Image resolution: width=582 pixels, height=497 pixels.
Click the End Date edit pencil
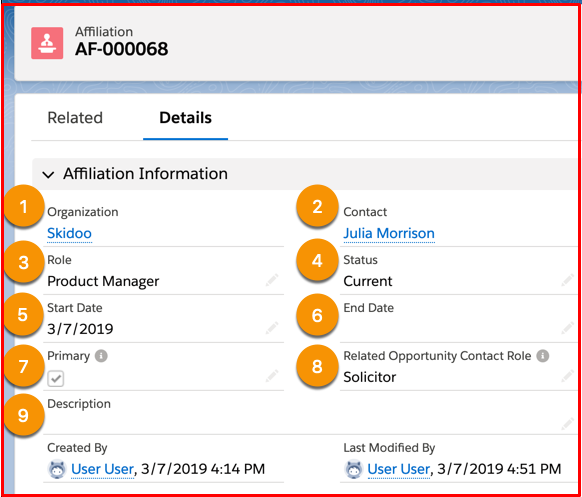point(567,328)
